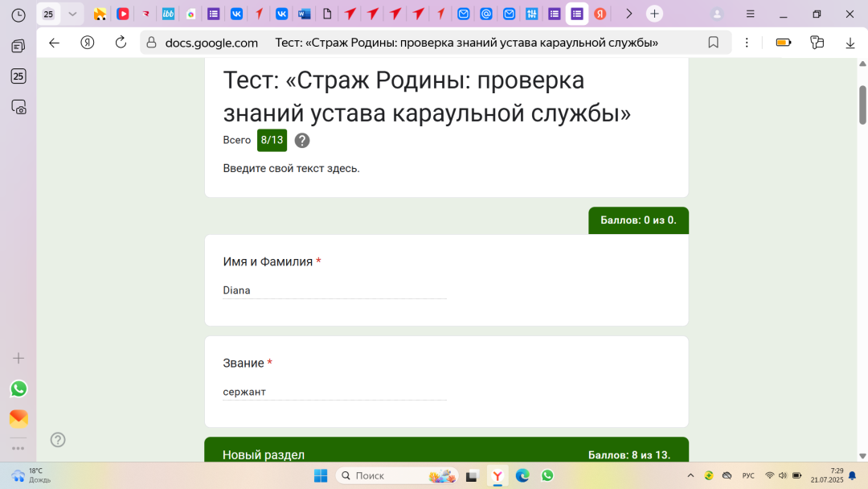
Task: Open the notification bell in the system tray
Action: [x=853, y=475]
